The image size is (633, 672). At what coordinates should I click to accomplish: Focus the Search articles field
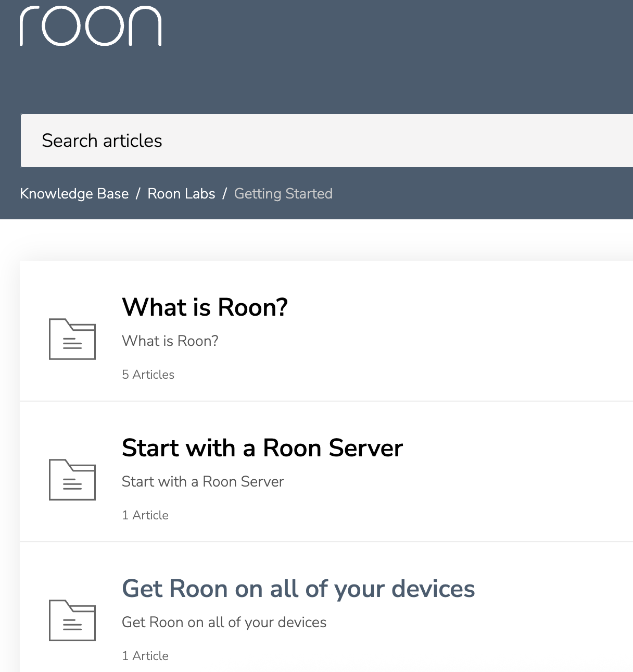click(x=327, y=141)
